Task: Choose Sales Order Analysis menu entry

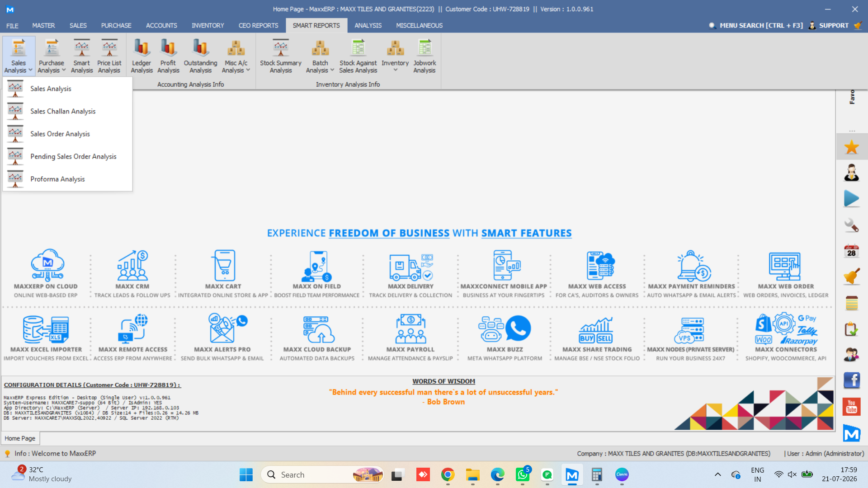Action: (68, 134)
